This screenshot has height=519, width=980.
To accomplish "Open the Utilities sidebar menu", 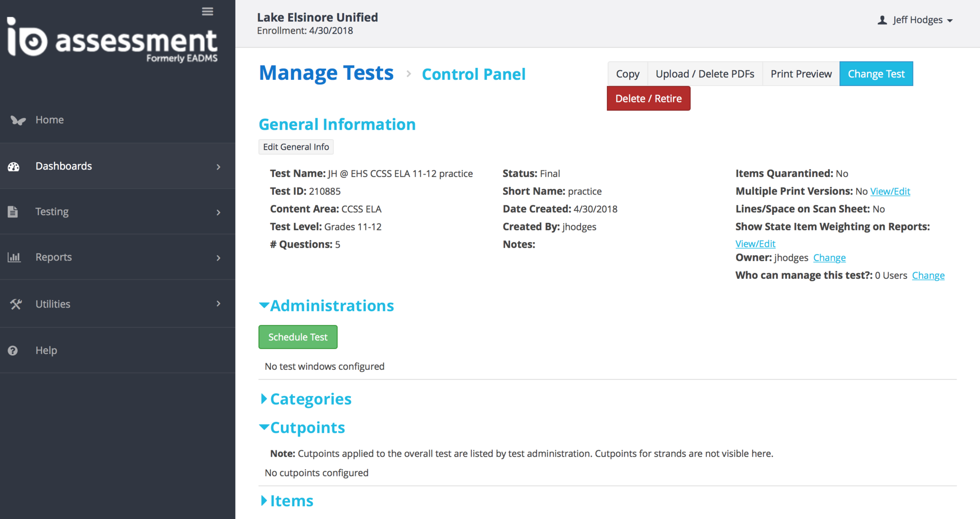I will [53, 304].
